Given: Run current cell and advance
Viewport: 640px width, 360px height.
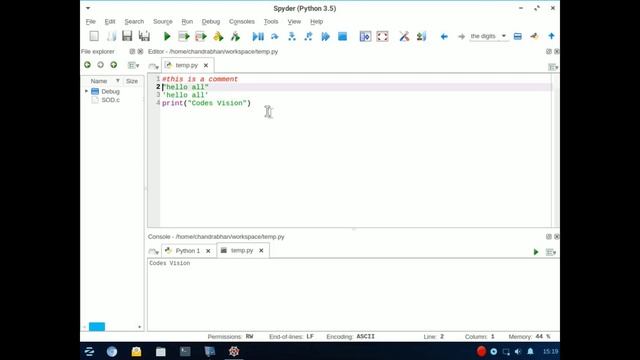Looking at the screenshot, I should click(201, 36).
